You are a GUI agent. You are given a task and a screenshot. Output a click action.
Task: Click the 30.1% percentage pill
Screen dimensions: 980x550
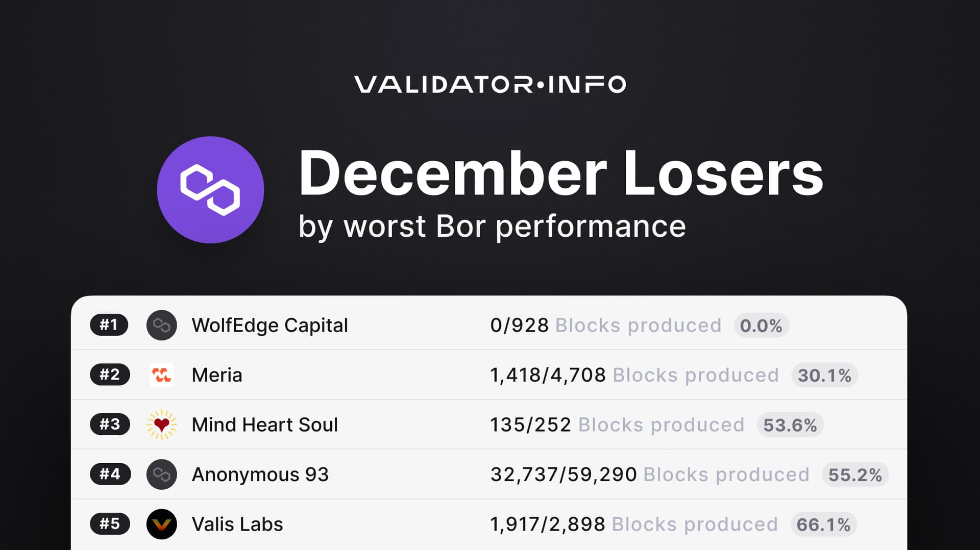[824, 376]
